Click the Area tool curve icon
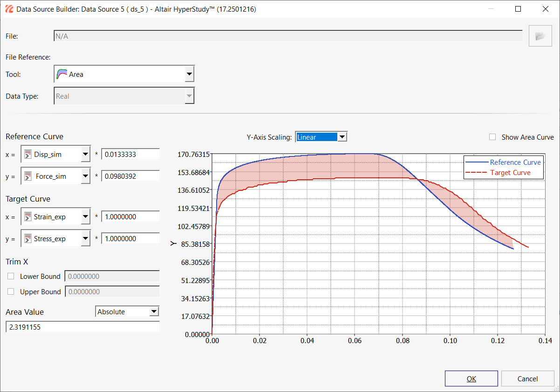 (x=62, y=74)
